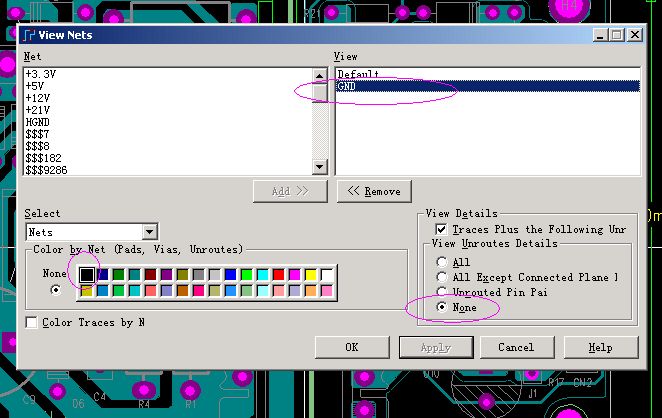Click the Net list scrollbar thumb
The width and height of the screenshot is (662, 418).
tap(320, 93)
